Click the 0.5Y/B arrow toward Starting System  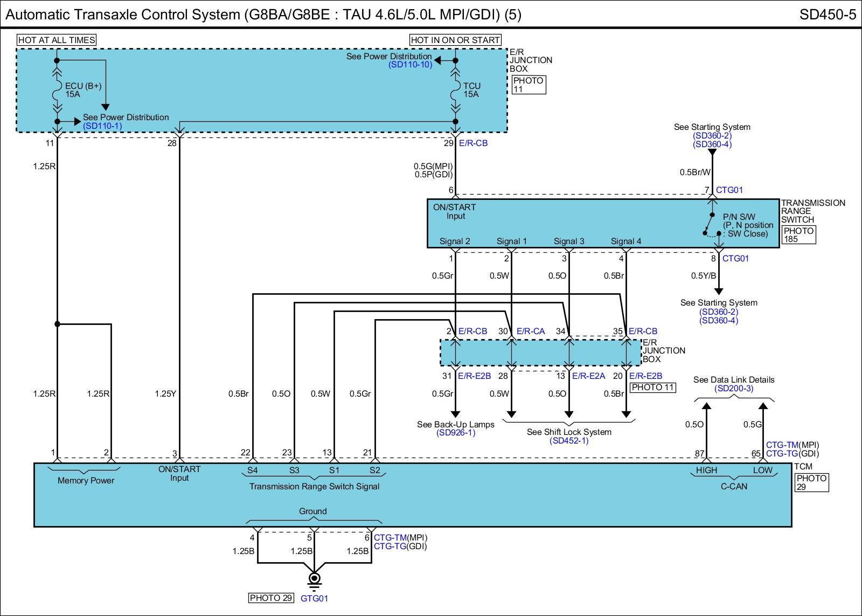tap(719, 291)
